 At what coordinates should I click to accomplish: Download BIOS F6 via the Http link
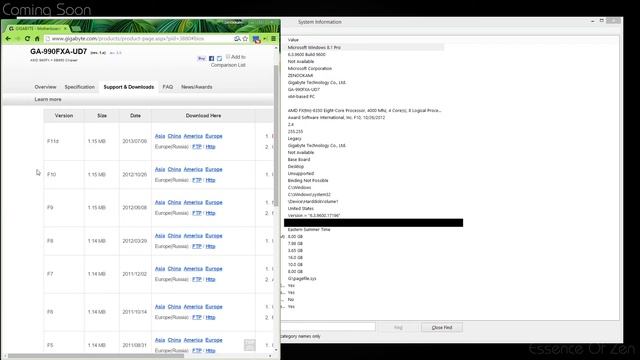pos(210,318)
